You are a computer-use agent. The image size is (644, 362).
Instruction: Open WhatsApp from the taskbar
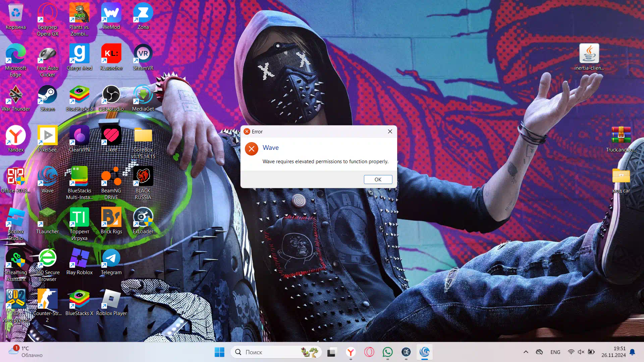(388, 352)
